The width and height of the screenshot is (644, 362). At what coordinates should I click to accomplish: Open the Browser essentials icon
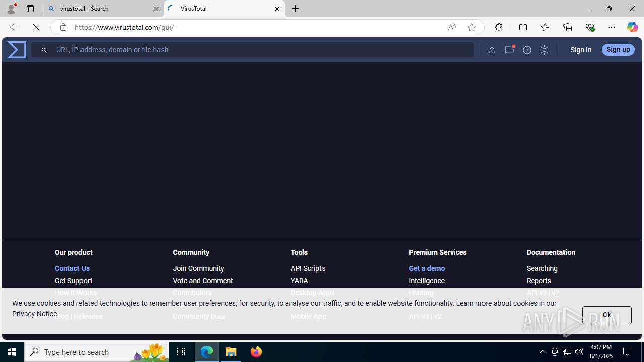click(x=590, y=27)
